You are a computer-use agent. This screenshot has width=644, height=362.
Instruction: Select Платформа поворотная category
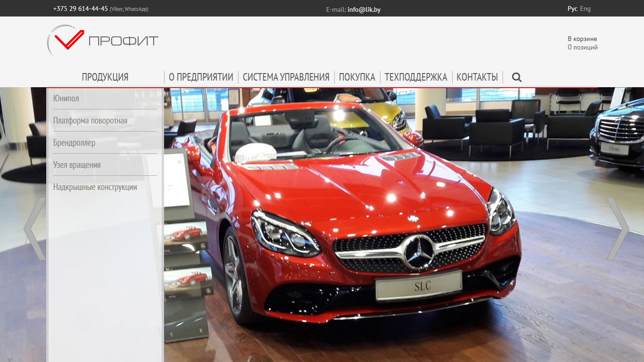90,121
